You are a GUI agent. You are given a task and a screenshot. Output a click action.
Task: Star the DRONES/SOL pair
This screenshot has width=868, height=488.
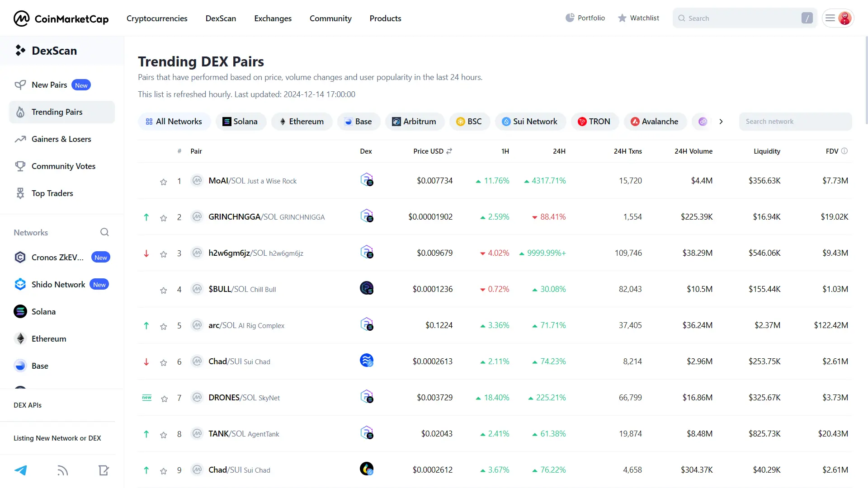(x=164, y=399)
